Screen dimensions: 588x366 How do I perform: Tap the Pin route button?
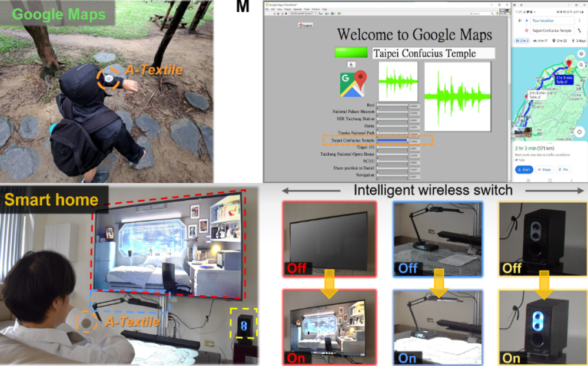click(563, 170)
